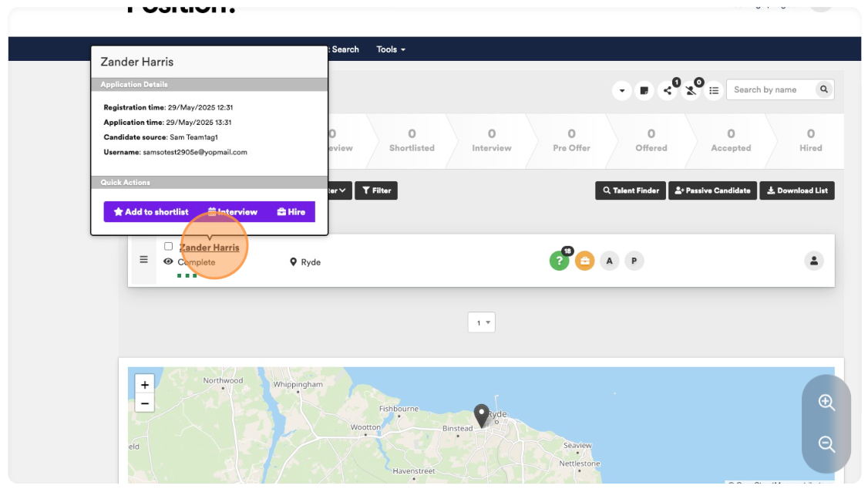Open the share icon with badge 1

pos(668,90)
